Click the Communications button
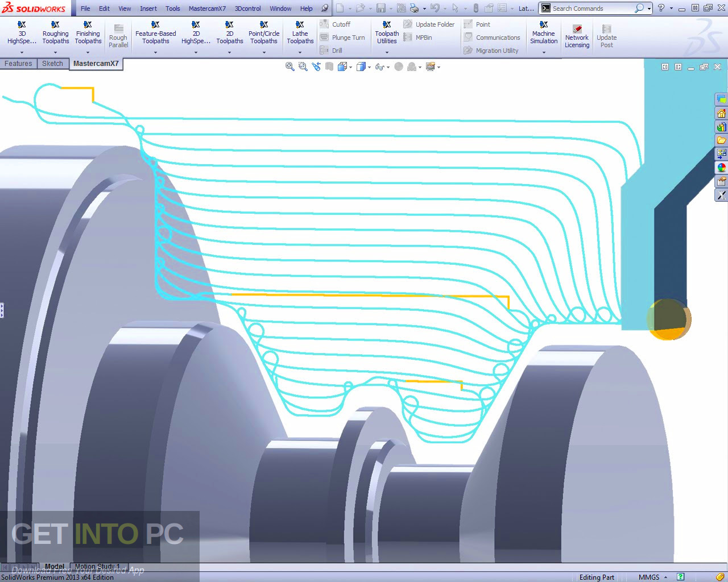The height and width of the screenshot is (582, 728). (x=492, y=38)
